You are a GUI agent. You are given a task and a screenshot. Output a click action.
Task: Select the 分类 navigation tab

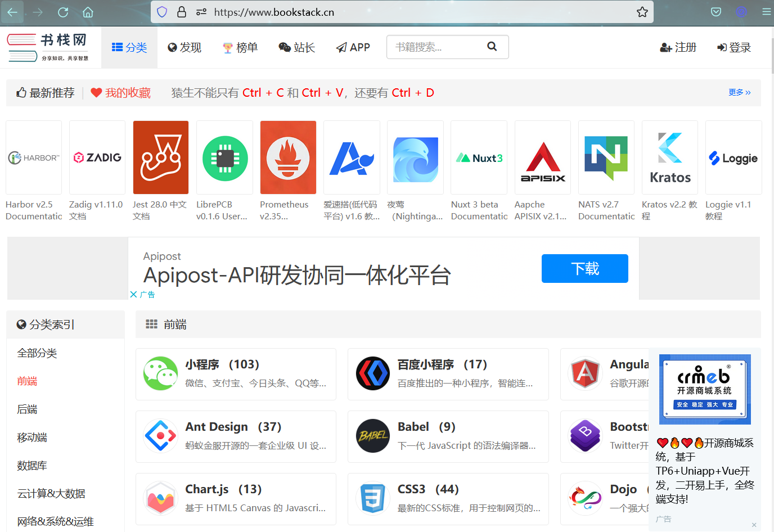[x=129, y=47]
